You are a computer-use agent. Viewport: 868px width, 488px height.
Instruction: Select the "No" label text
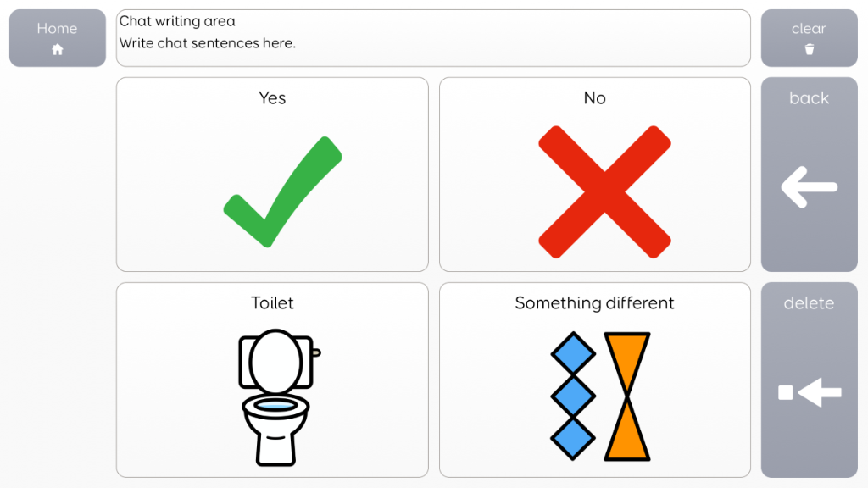[595, 98]
